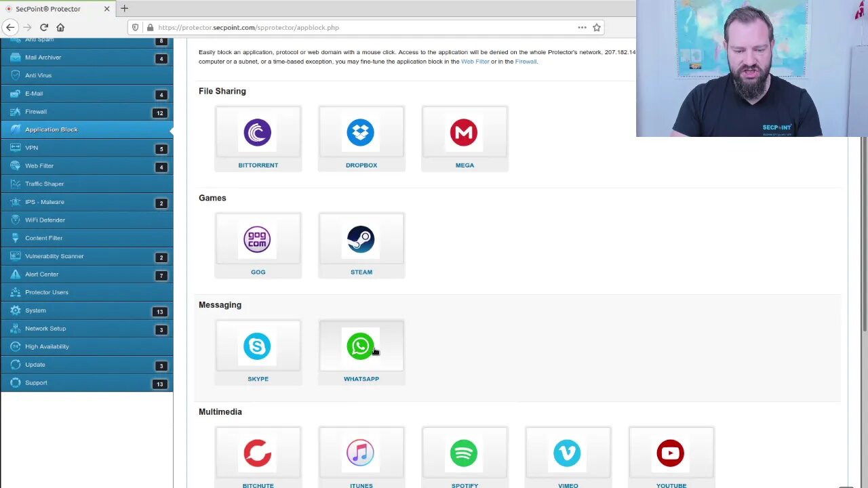
Task: Open IPS - Malware sidebar section
Action: coord(86,202)
